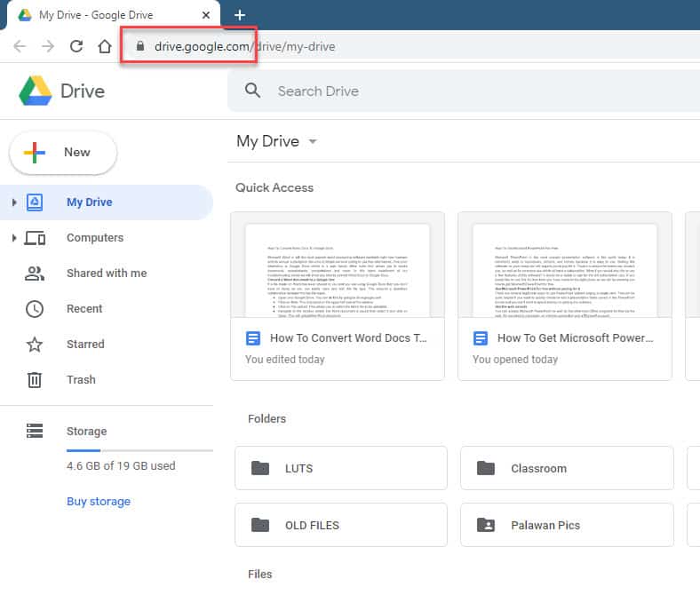Viewport: 700px width, 595px height.
Task: Click the Google Drive logo
Action: tap(36, 91)
